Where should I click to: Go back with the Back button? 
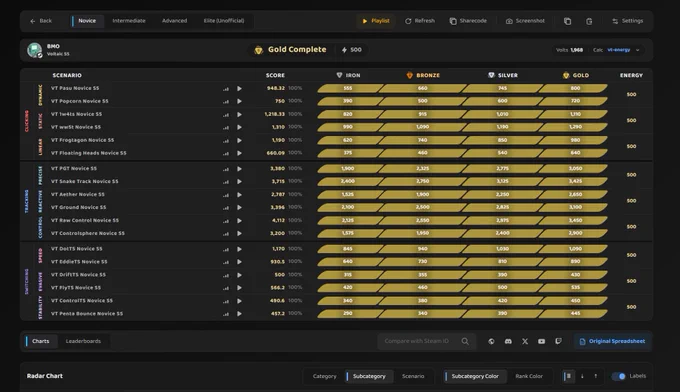[x=41, y=21]
